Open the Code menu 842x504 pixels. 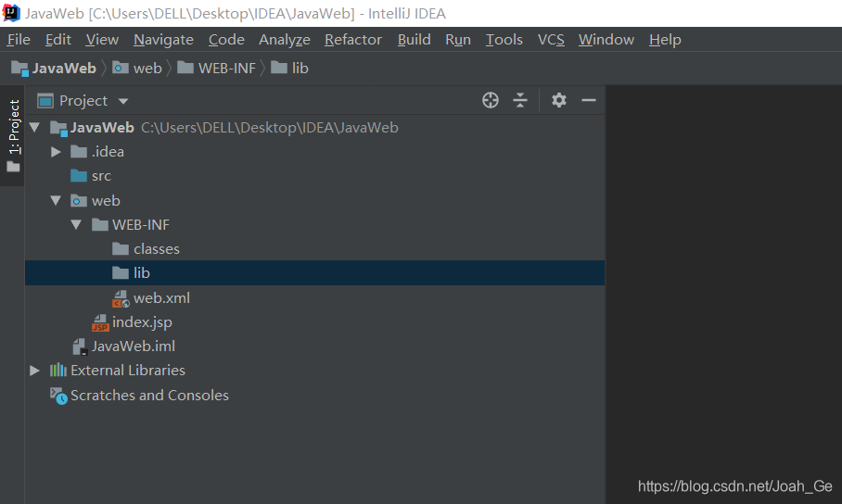(226, 40)
